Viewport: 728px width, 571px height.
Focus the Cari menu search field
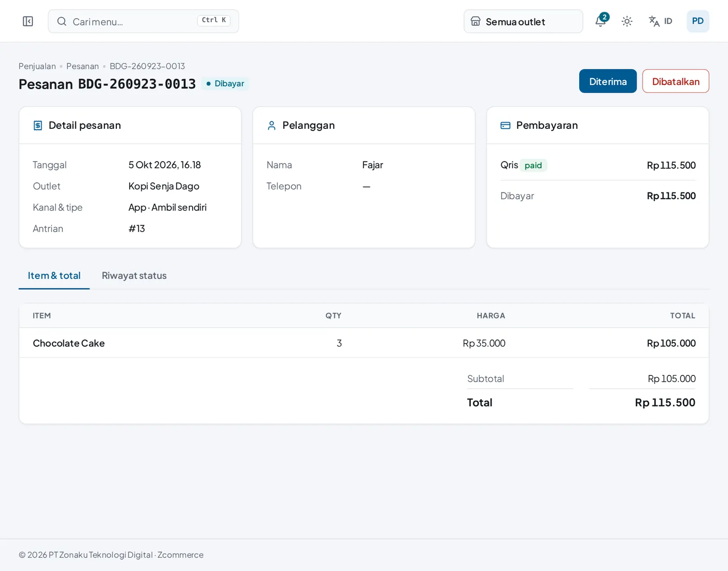[143, 21]
